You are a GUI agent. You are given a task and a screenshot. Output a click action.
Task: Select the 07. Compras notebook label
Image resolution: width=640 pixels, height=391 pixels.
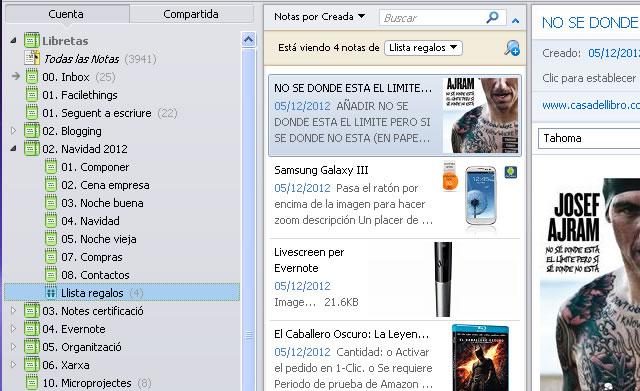tap(92, 257)
